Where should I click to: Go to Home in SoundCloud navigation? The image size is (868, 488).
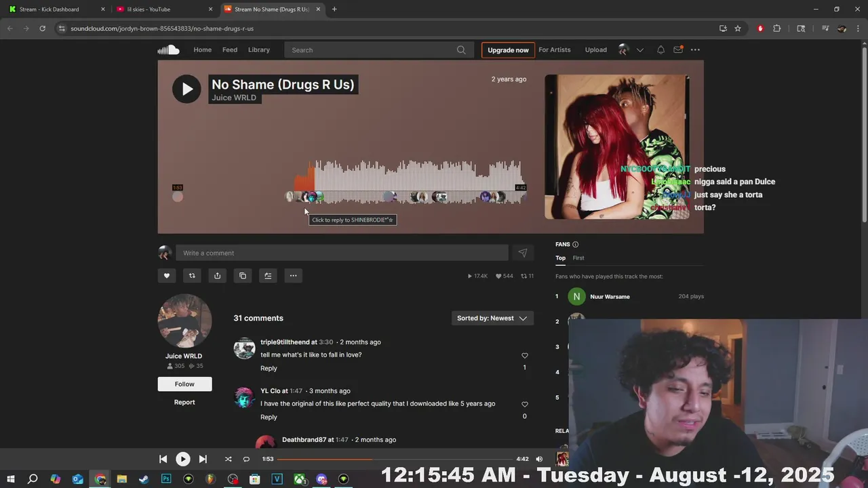pos(202,49)
